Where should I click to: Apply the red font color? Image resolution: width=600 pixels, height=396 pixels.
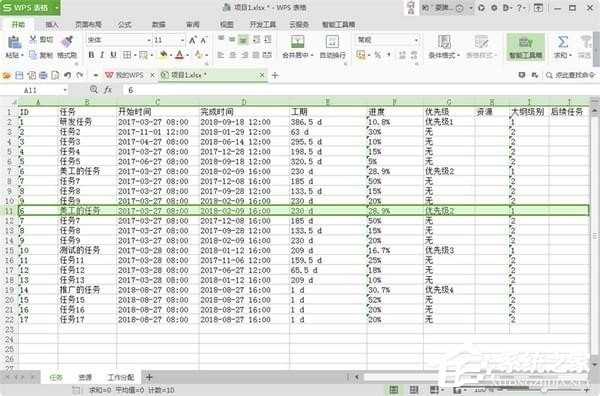(179, 55)
